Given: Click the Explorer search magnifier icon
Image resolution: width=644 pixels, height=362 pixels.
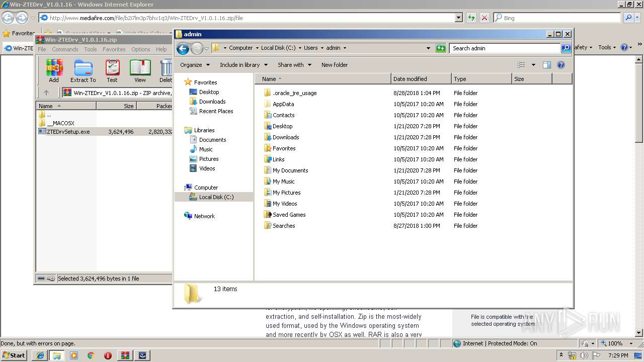Looking at the screenshot, I should 566,48.
